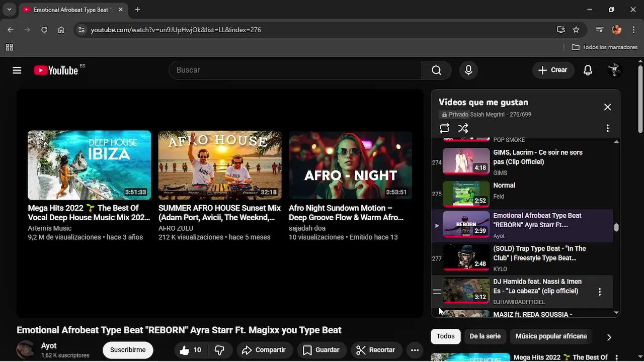This screenshot has height=362, width=644.
Task: Play the Normal by Feid playlist item
Action: click(x=522, y=194)
